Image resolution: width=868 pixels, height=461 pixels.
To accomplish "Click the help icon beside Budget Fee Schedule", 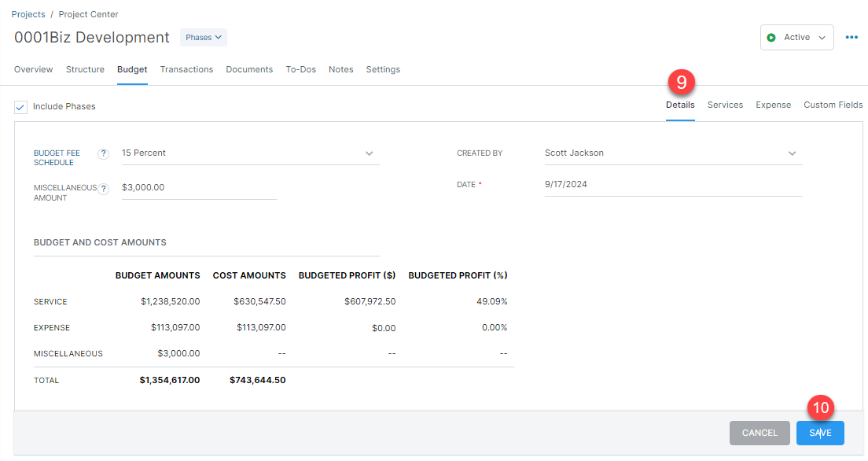I will point(103,154).
